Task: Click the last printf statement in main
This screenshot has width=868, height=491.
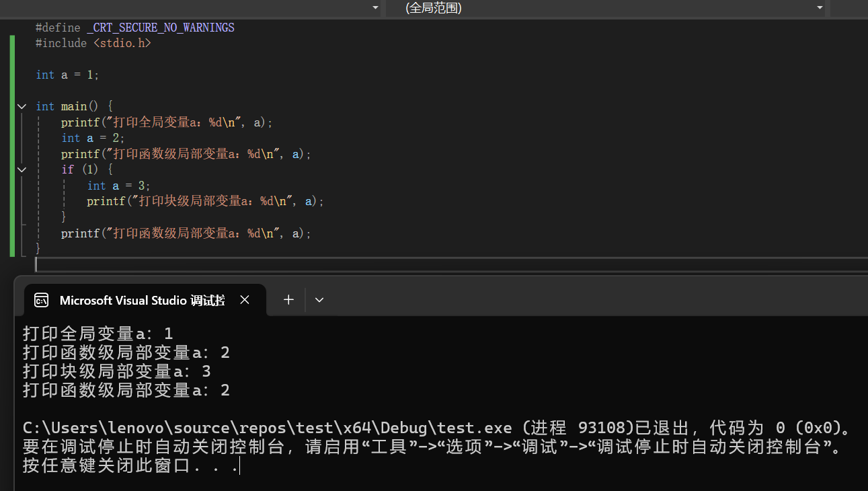Action: (186, 233)
